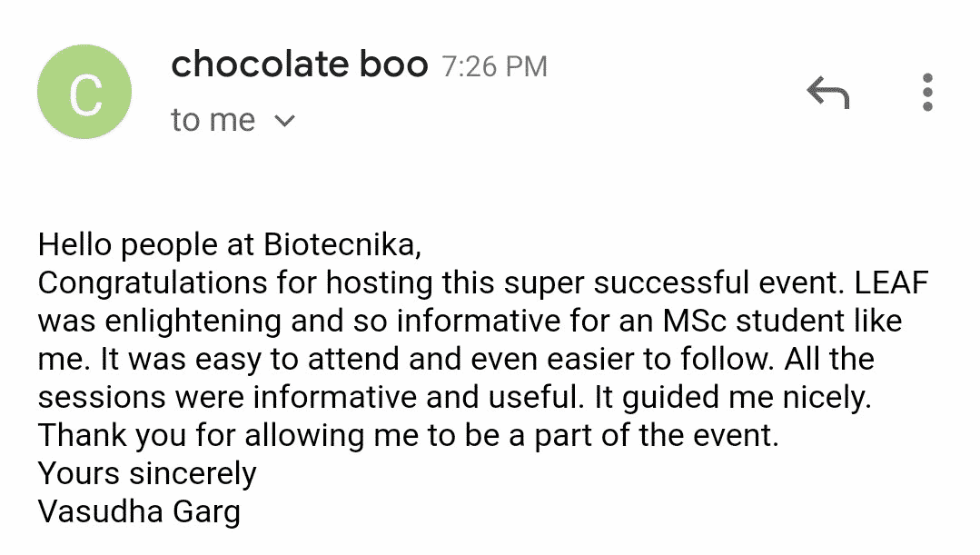This screenshot has height=555, width=980.
Task: Click the word 'enlightening' in the body
Action: tap(193, 322)
